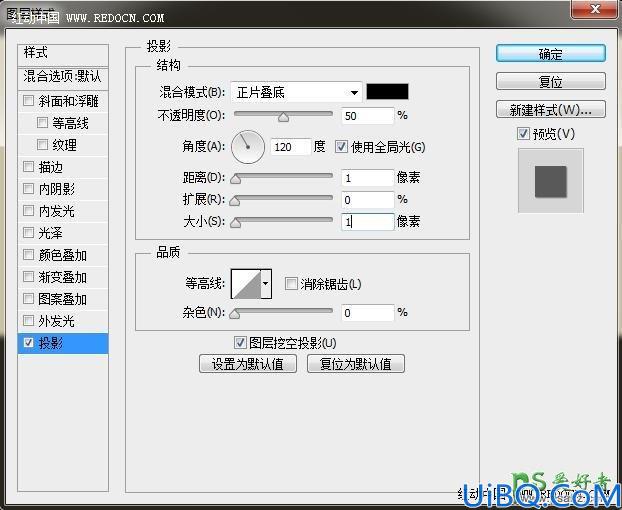Click the 扩展 slider handle
Viewport: 622px width, 510px height.
coord(235,201)
